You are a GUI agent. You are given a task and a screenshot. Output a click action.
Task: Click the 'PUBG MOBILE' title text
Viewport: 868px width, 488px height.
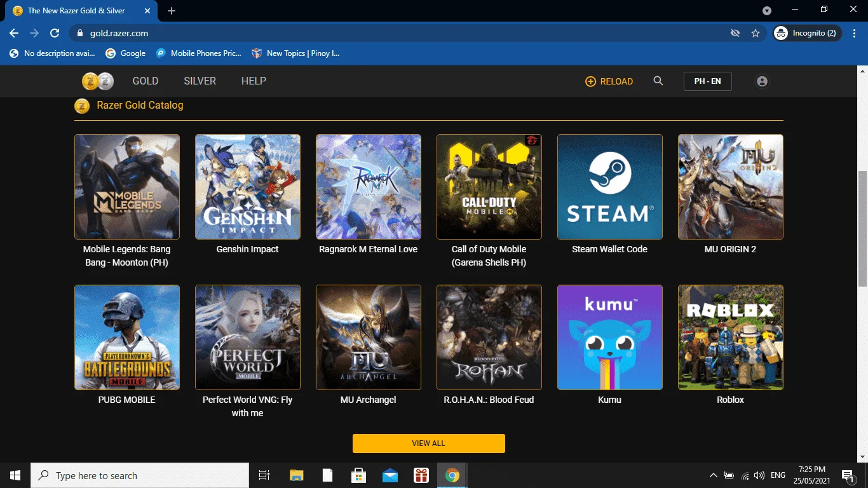click(x=127, y=400)
